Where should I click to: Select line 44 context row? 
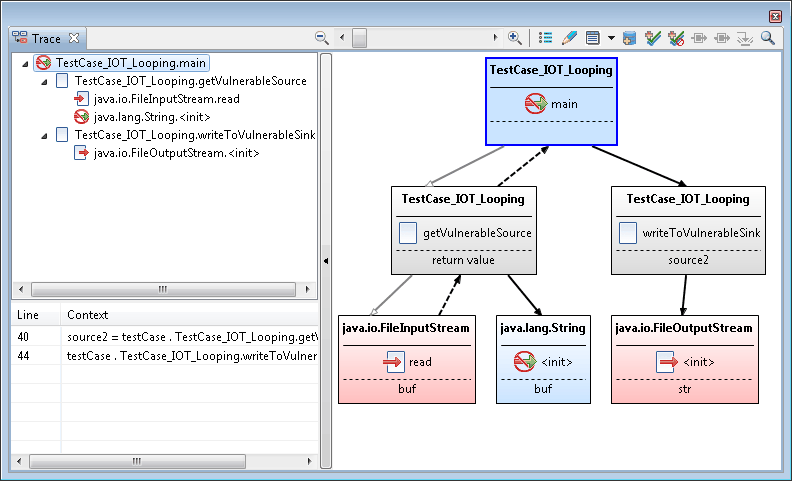165,356
